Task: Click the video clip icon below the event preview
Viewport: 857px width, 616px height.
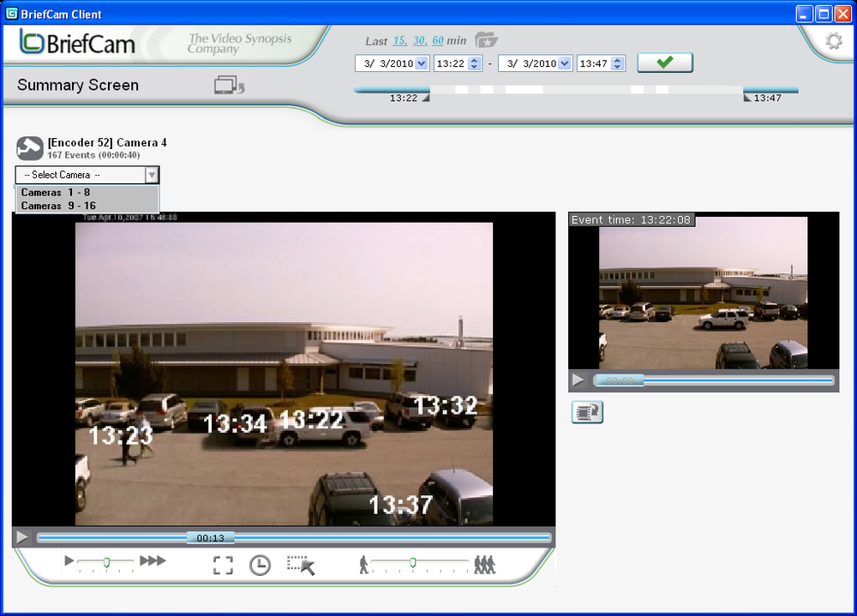Action: tap(587, 412)
